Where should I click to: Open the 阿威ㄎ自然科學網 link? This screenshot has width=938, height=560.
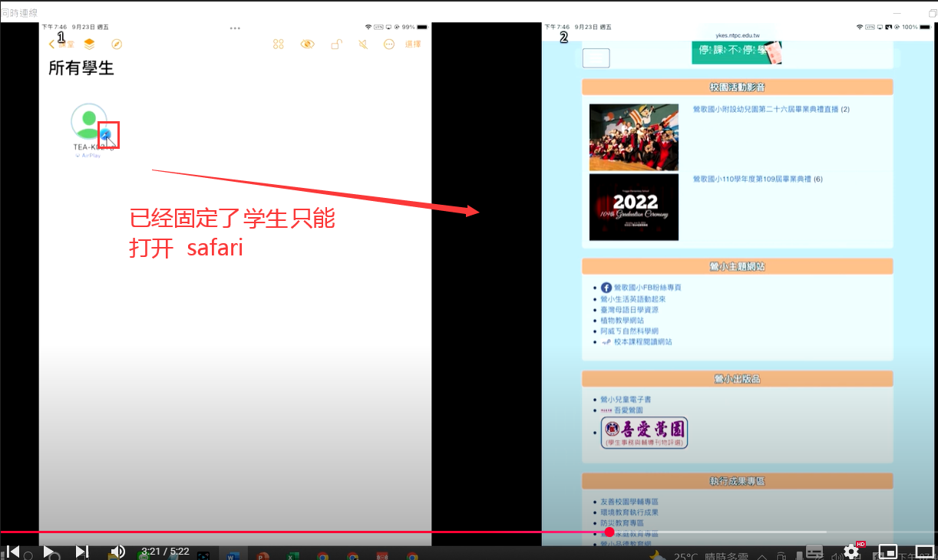[x=629, y=331]
